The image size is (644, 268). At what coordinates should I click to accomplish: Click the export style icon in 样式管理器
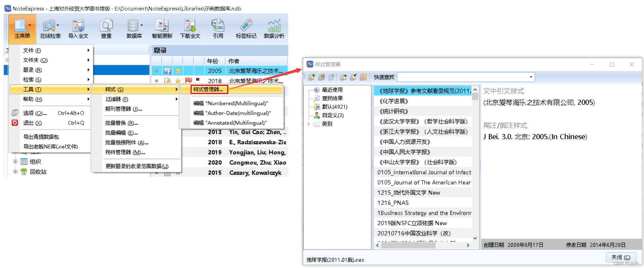click(x=343, y=77)
